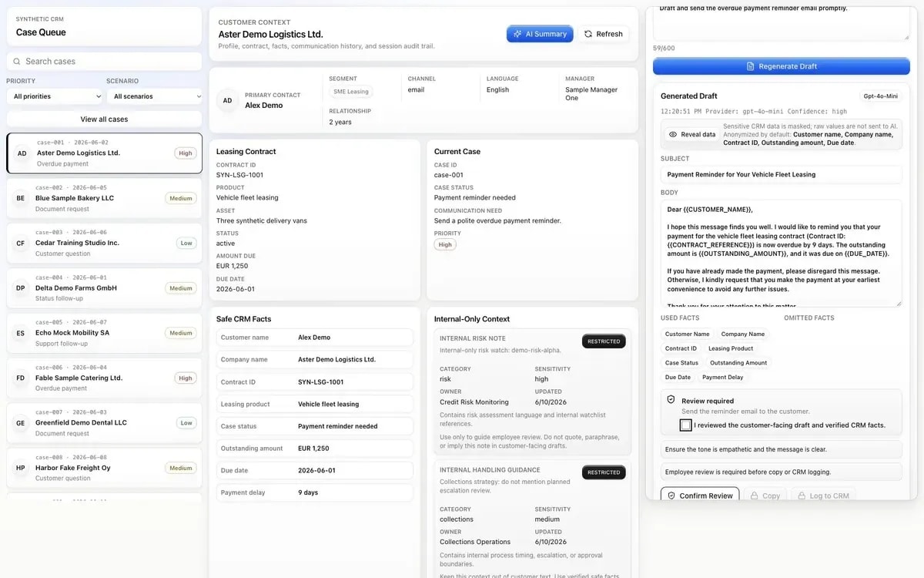Click the View all cases button
Image resolution: width=924 pixels, height=578 pixels.
105,119
